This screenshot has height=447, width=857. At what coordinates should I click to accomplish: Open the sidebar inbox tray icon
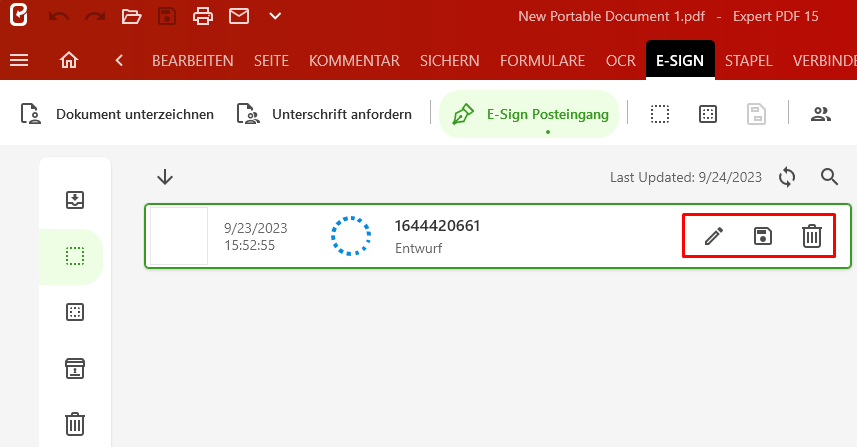coord(75,200)
